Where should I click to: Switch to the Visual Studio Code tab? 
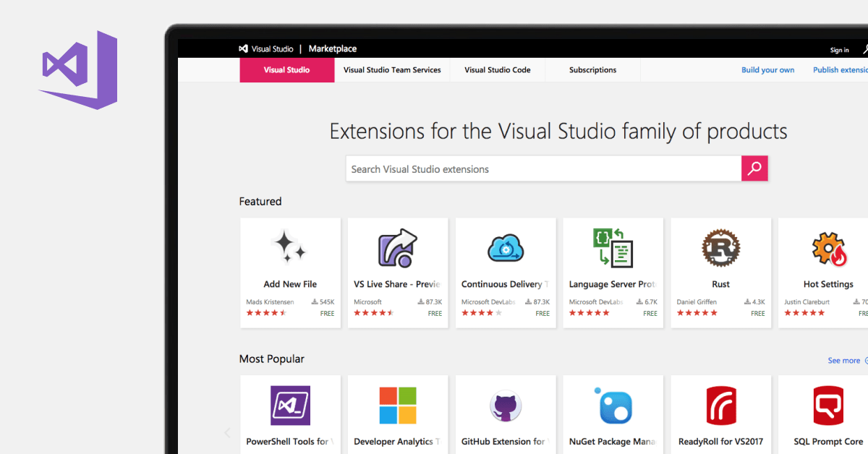point(498,70)
